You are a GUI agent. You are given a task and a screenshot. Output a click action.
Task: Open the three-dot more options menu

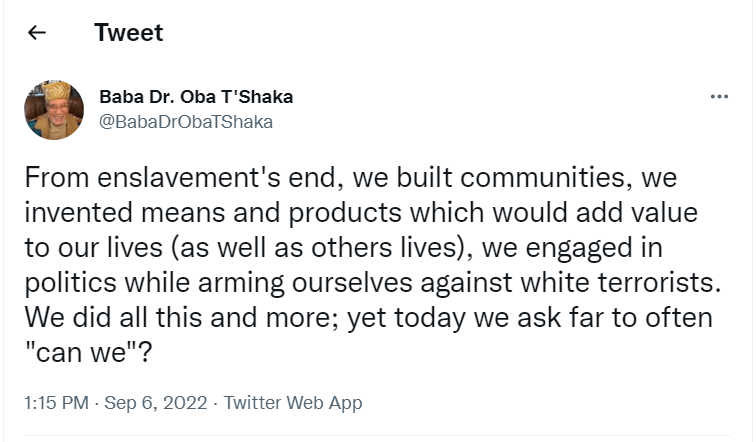[719, 97]
